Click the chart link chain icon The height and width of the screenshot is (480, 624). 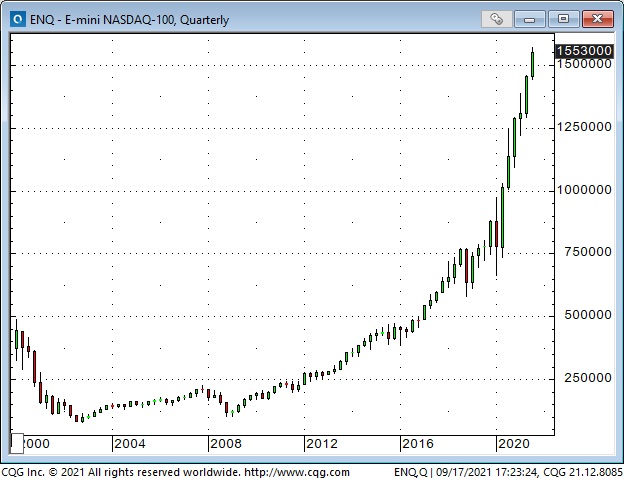pyautogui.click(x=496, y=19)
